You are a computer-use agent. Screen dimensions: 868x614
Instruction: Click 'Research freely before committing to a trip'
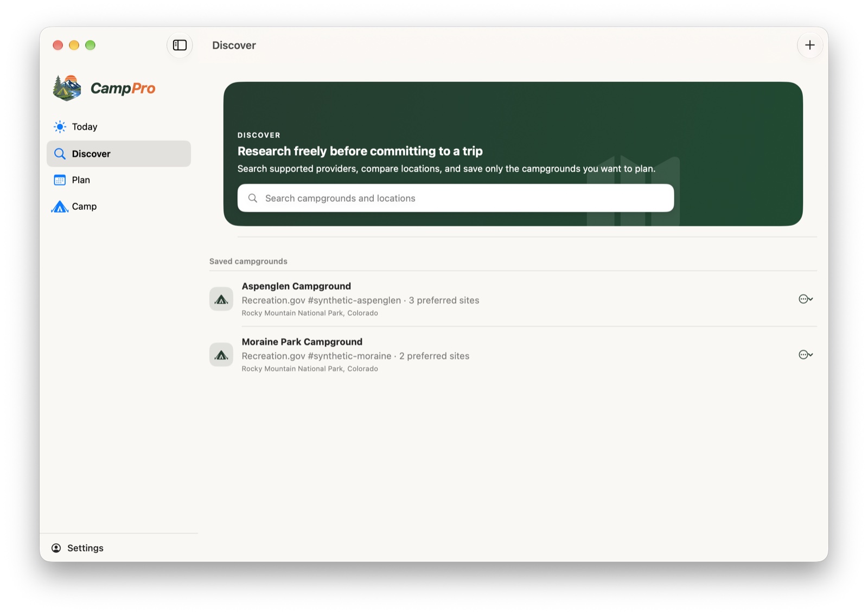coord(360,151)
